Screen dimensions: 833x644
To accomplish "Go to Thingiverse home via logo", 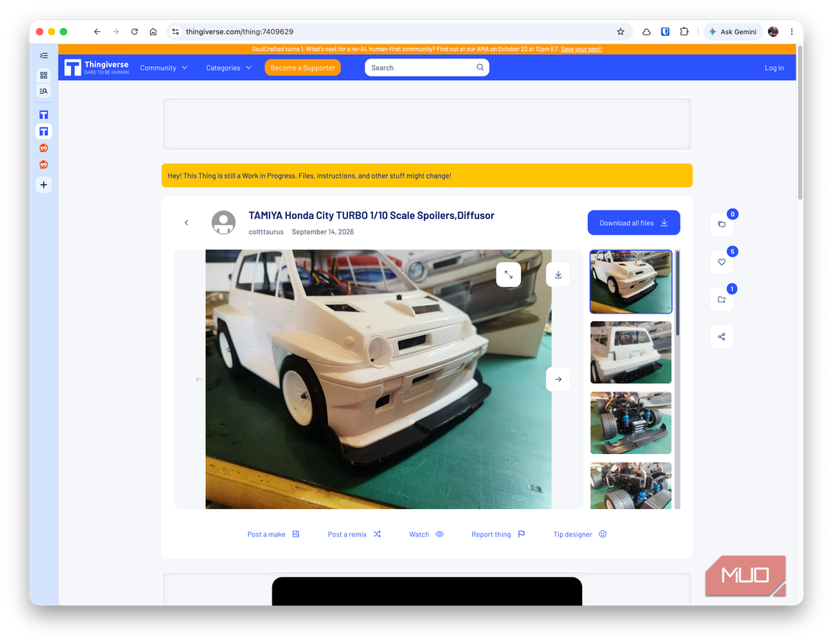I will 96,67.
